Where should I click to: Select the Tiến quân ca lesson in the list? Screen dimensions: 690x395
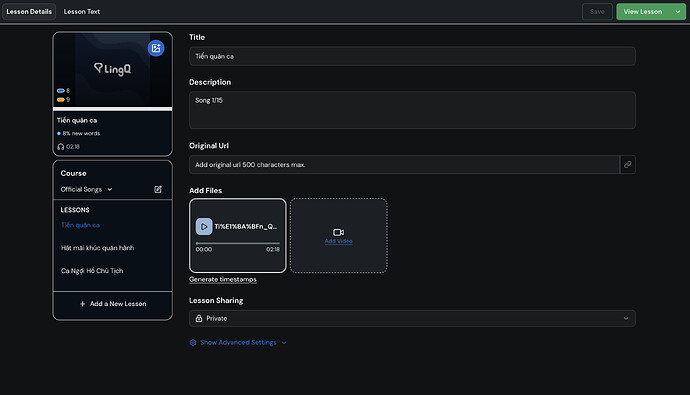tap(81, 225)
